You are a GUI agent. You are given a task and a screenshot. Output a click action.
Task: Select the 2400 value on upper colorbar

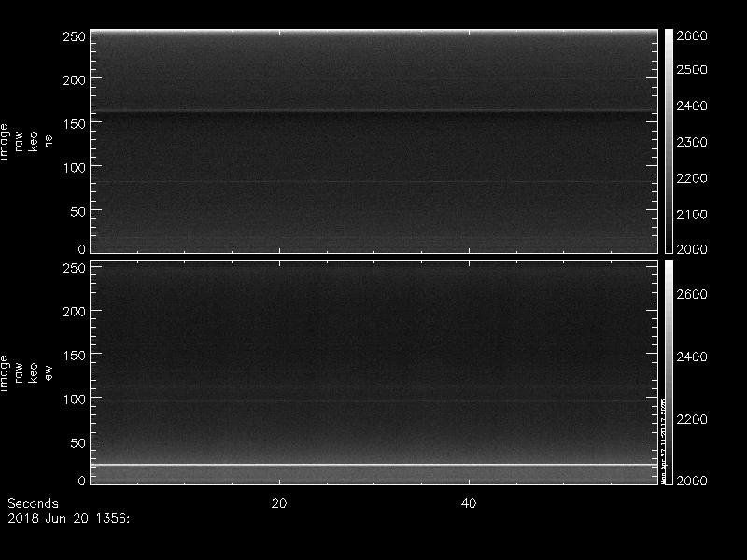pyautogui.click(x=692, y=105)
